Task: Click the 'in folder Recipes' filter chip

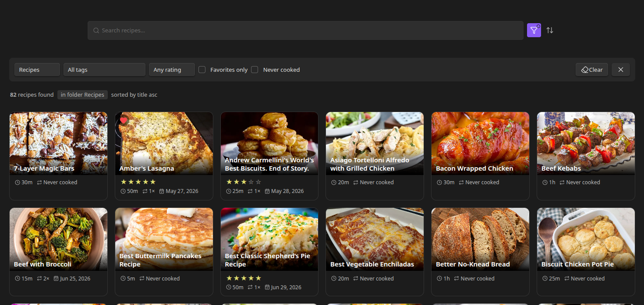Action: pyautogui.click(x=82, y=95)
